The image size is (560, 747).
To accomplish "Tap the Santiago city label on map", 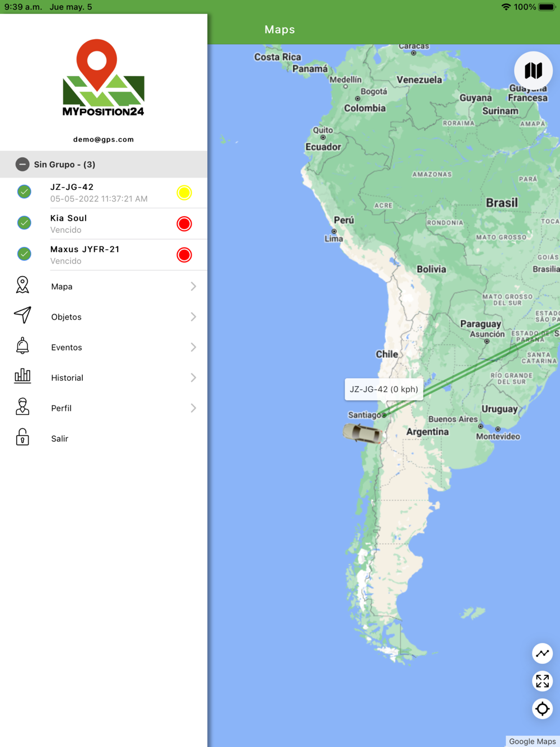I will pyautogui.click(x=365, y=415).
